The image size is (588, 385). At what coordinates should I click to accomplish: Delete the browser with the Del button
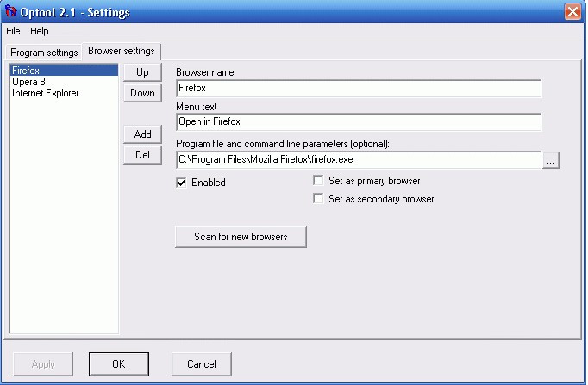click(x=142, y=155)
